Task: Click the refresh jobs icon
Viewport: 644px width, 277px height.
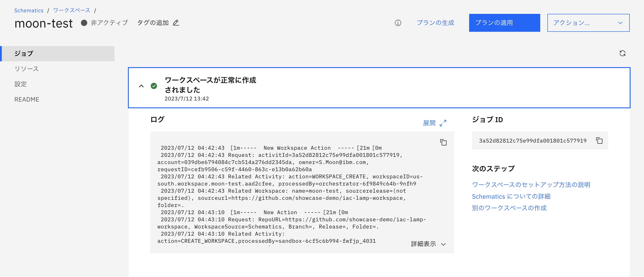Action: click(x=623, y=53)
